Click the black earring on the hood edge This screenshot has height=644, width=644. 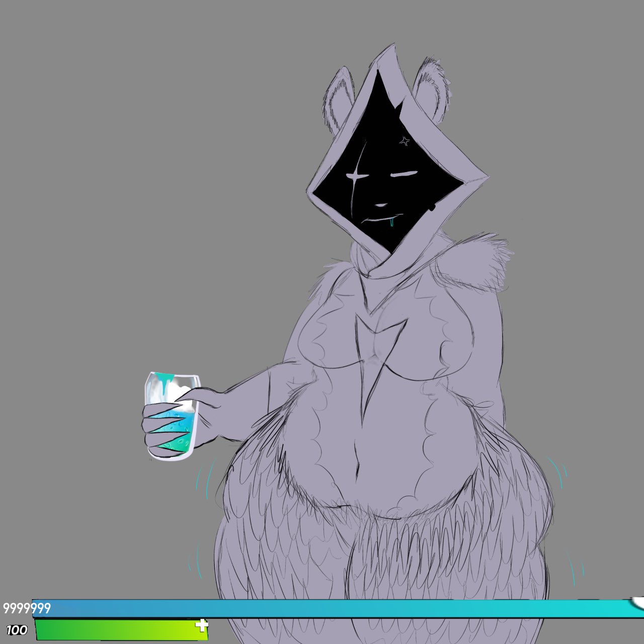[x=432, y=207]
